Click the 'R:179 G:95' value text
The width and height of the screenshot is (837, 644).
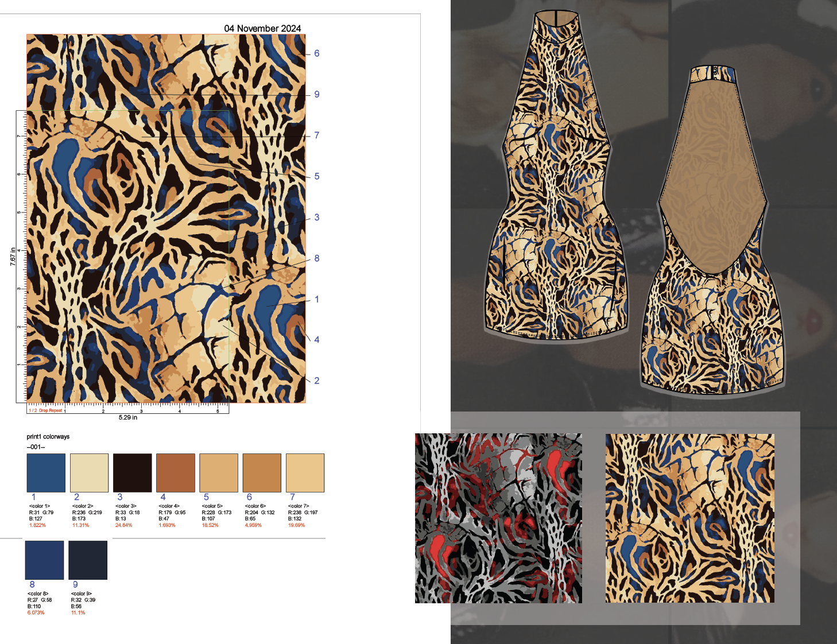tap(172, 513)
